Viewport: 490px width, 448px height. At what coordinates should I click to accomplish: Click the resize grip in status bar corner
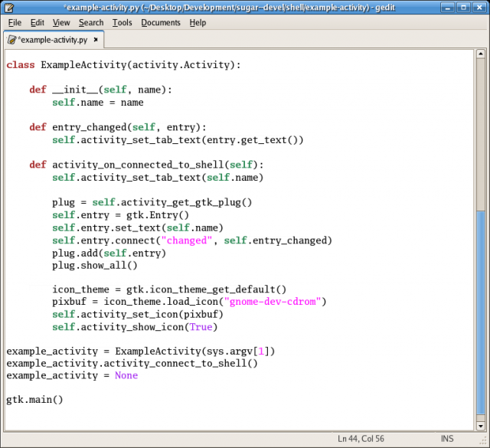pyautogui.click(x=483, y=442)
